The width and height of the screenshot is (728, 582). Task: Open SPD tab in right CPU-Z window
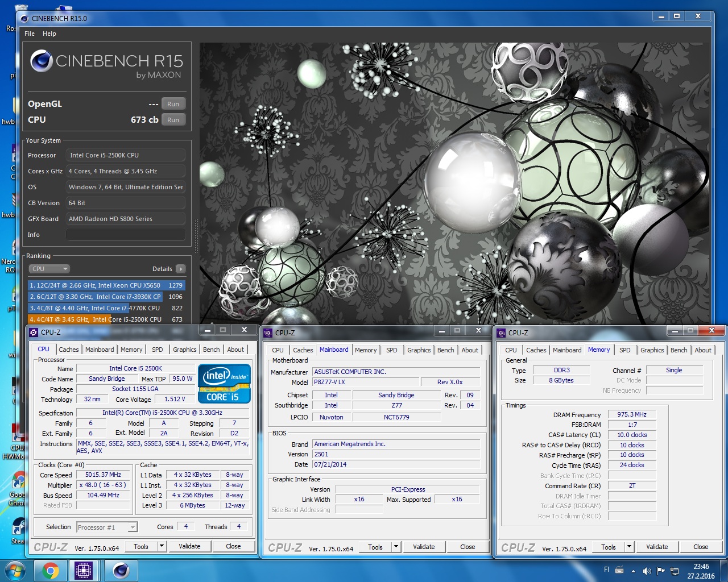pyautogui.click(x=625, y=350)
